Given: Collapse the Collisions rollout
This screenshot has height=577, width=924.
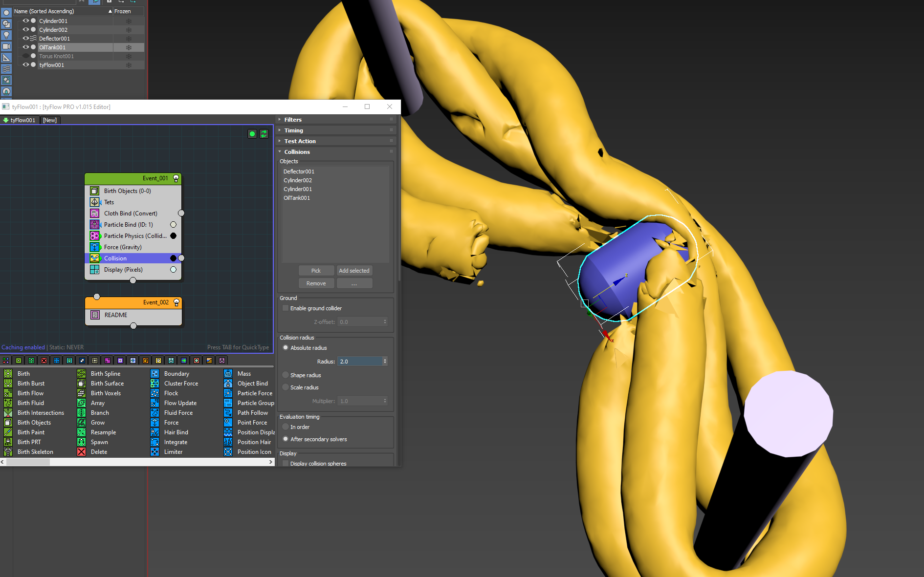Looking at the screenshot, I should click(x=297, y=151).
